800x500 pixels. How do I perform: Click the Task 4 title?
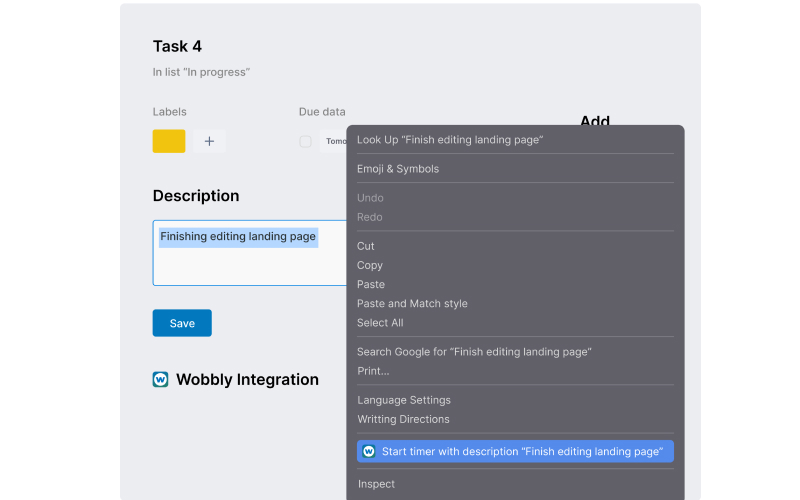(x=177, y=46)
